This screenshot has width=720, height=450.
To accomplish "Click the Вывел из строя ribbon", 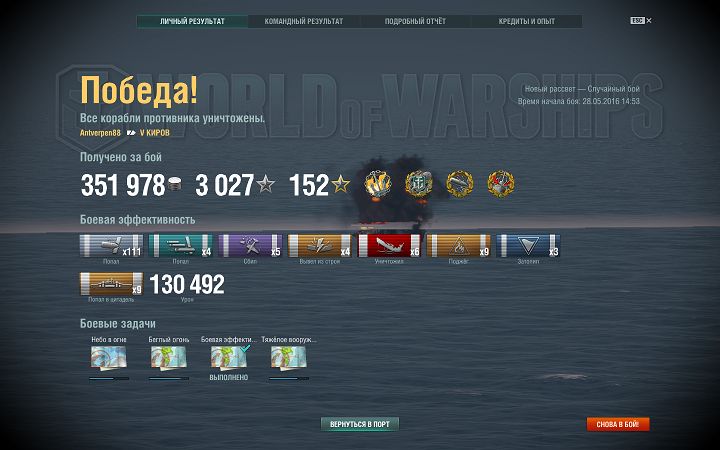I will [320, 246].
